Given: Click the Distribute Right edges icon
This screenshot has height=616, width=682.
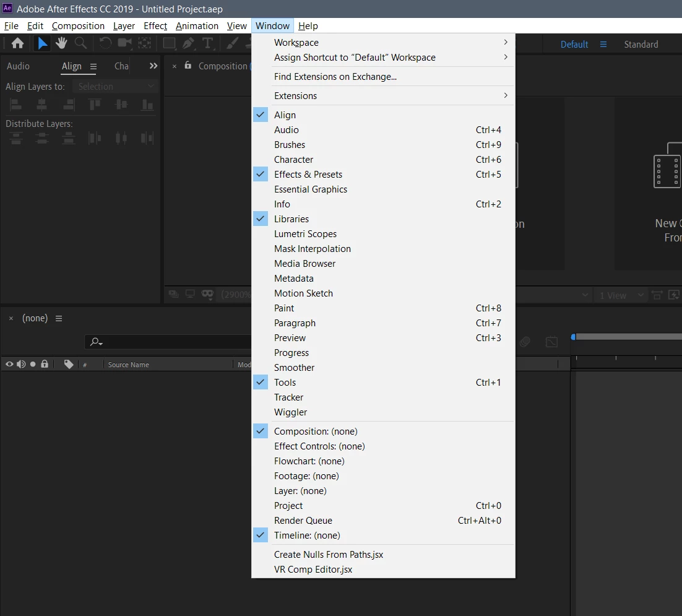Looking at the screenshot, I should [147, 138].
